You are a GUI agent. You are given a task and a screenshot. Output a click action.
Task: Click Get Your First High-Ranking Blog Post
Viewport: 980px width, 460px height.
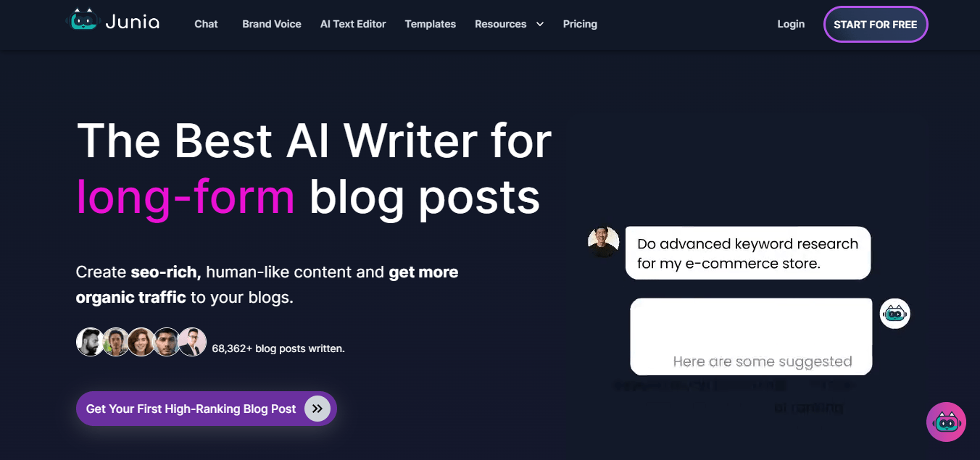click(x=191, y=409)
